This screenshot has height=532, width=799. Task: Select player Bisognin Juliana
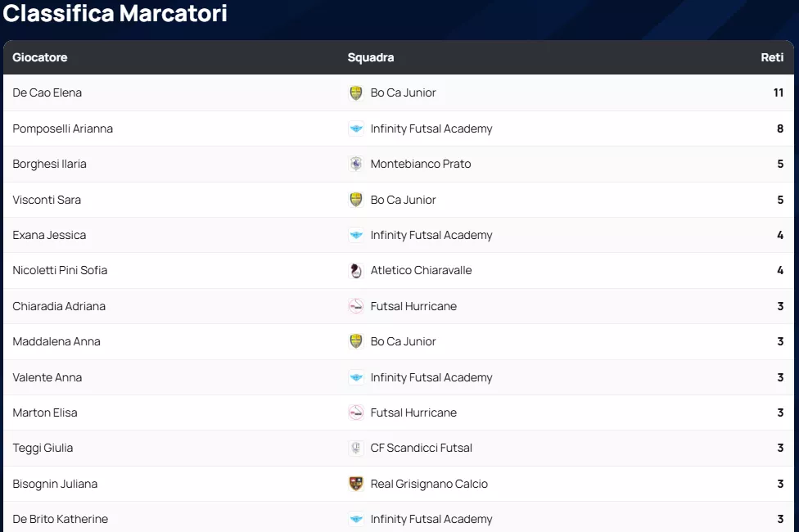click(x=55, y=484)
